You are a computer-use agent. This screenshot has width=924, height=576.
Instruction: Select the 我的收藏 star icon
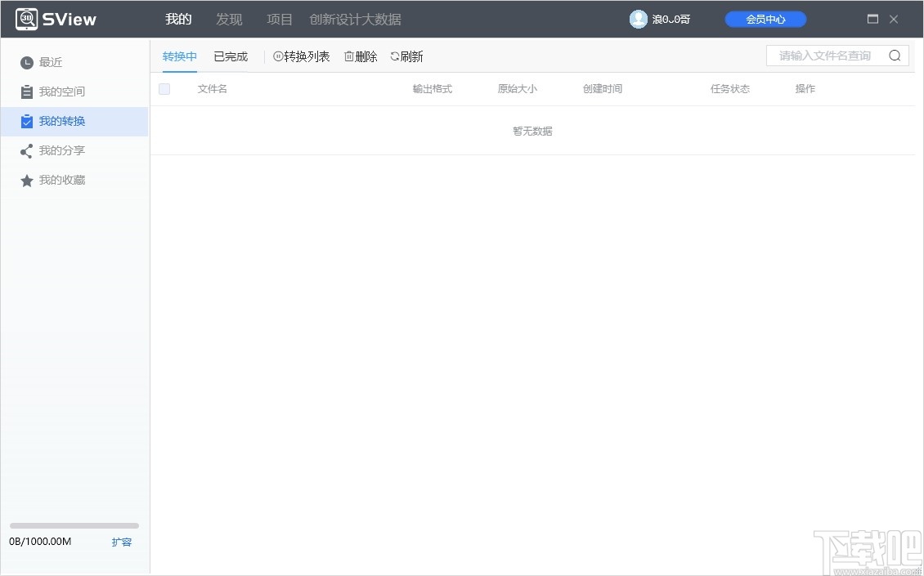pyautogui.click(x=27, y=180)
